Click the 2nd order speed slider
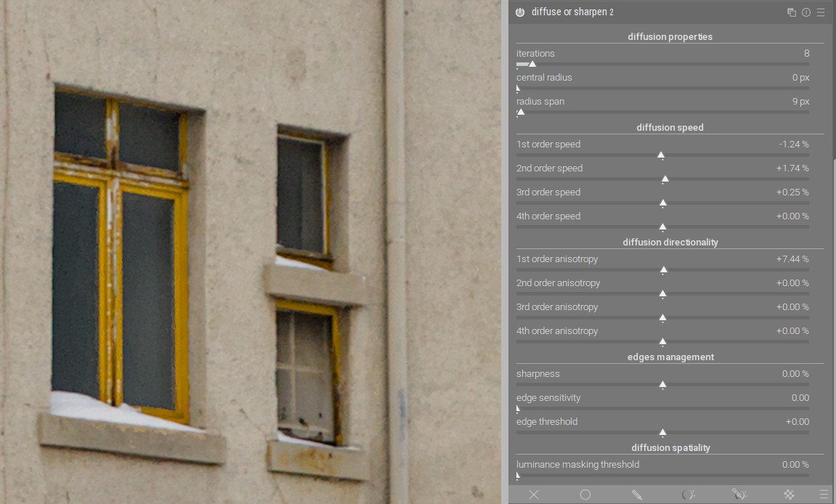This screenshot has width=836, height=504. pos(662,179)
